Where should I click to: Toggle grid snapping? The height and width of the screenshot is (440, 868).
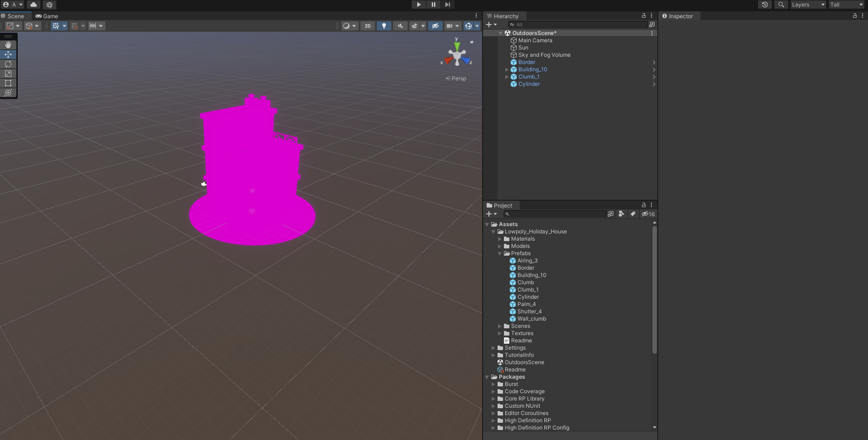(74, 26)
